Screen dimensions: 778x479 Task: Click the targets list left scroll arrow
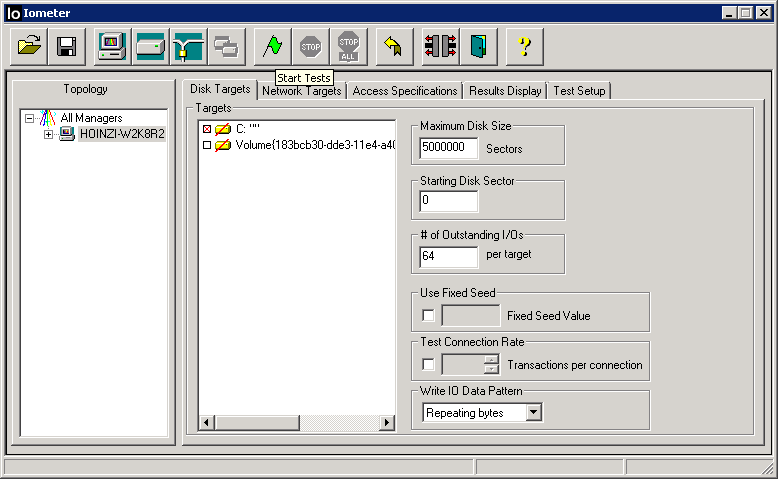pyautogui.click(x=207, y=423)
